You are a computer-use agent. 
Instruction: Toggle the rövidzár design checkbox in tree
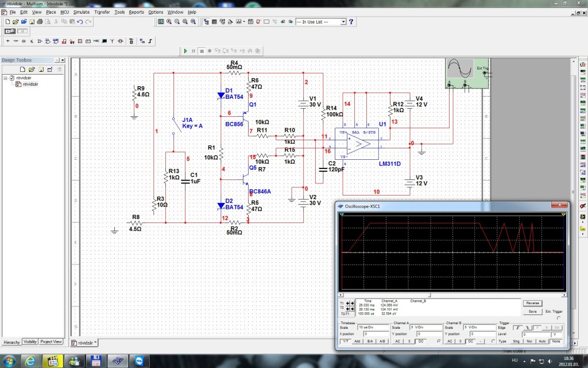pos(12,78)
